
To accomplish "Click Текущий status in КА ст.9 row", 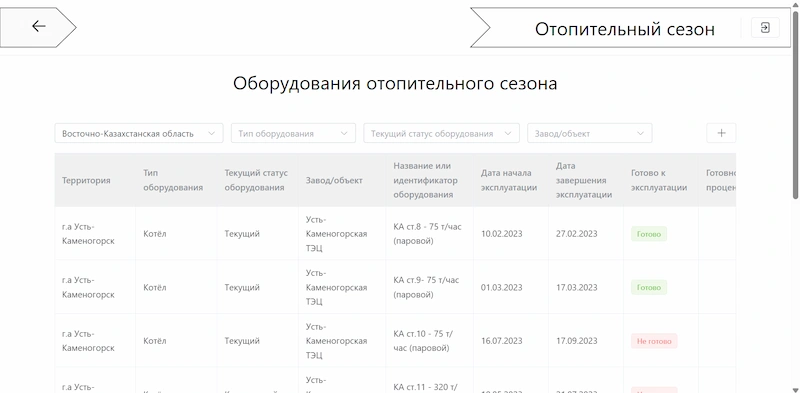I will pyautogui.click(x=242, y=287).
